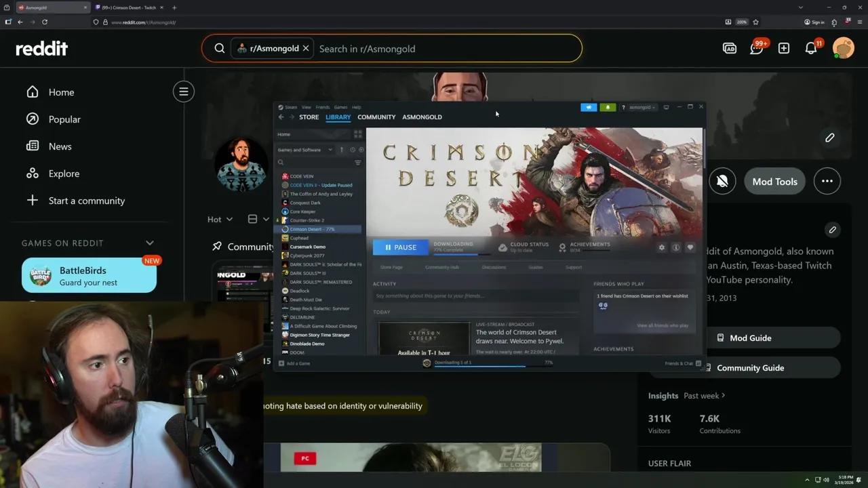Open the Reddit user avatar menu

844,48
